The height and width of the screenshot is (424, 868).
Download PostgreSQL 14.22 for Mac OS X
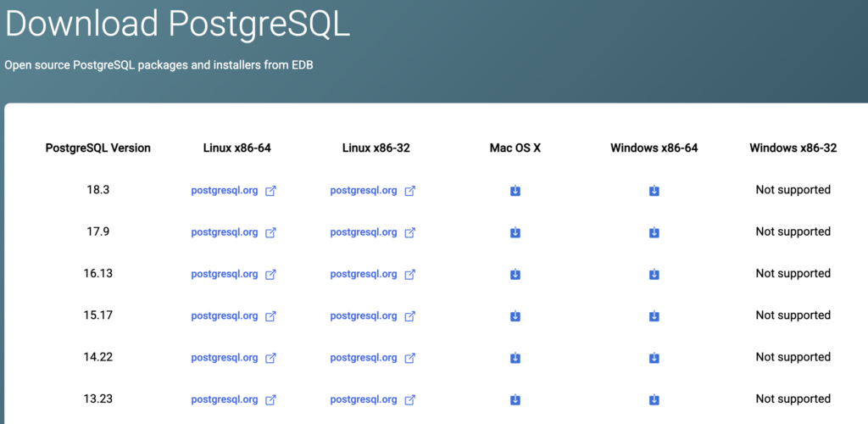(x=515, y=358)
